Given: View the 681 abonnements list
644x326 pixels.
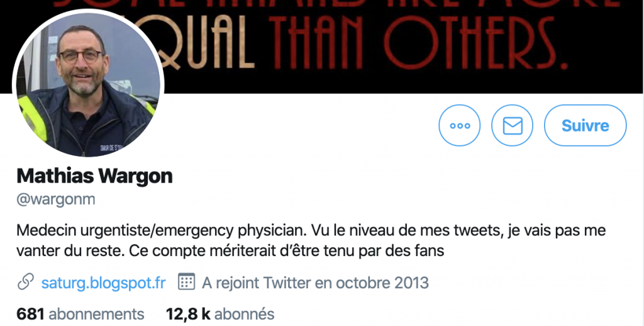Looking at the screenshot, I should (80, 314).
